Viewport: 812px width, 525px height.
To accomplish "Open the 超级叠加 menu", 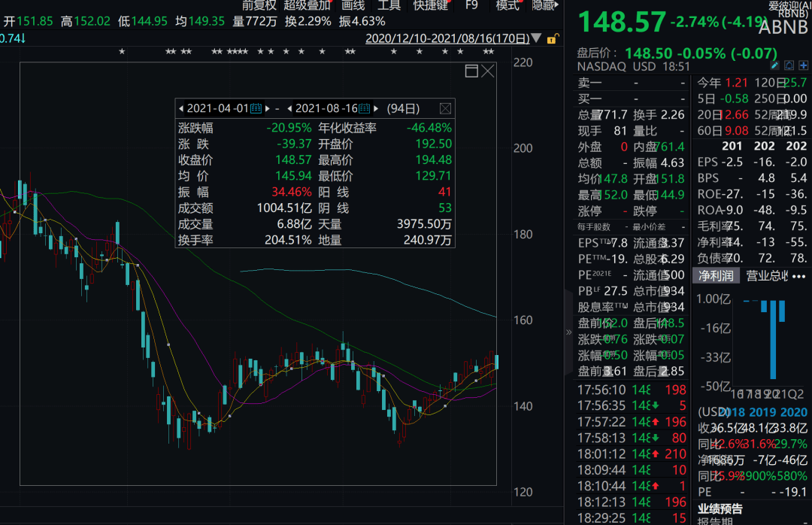I will (x=307, y=5).
